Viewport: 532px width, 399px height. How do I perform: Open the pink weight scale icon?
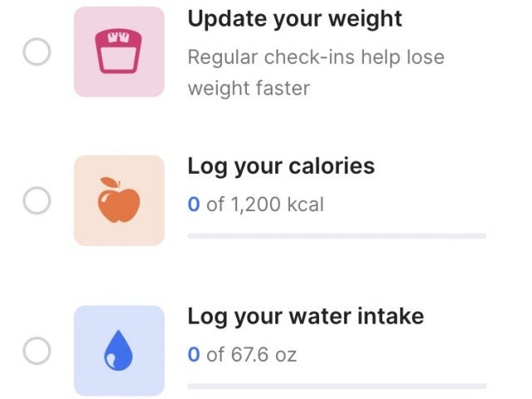click(x=119, y=52)
